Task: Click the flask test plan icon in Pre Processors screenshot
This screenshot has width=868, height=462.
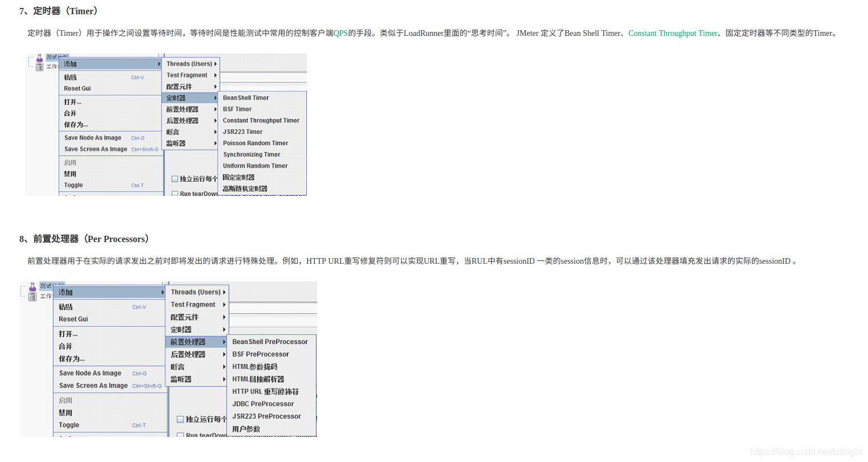Action: point(32,287)
